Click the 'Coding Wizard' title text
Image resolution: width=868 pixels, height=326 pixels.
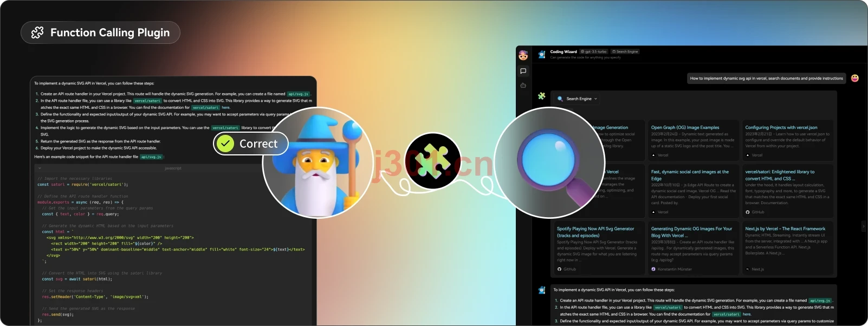pyautogui.click(x=563, y=52)
